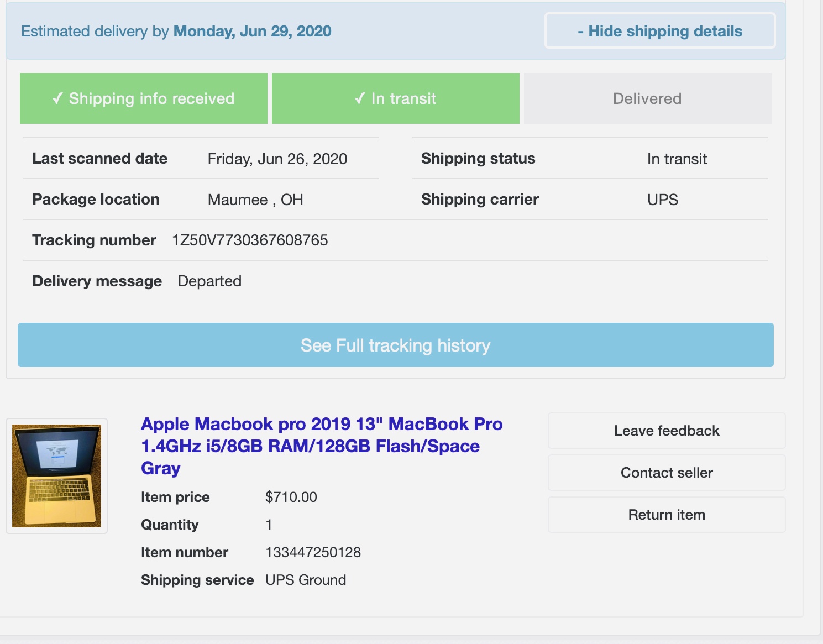
Task: Click the checkmark beside In transit step
Action: (x=360, y=99)
